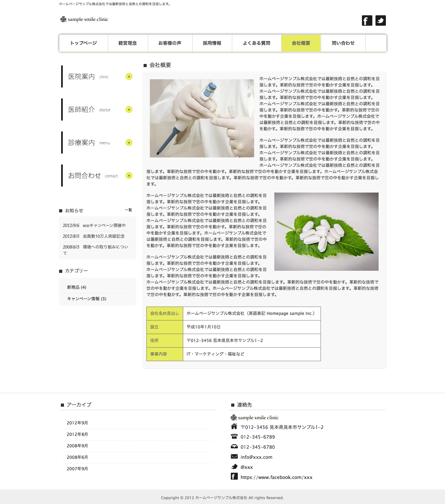
Task: Click 一覧 link next to お知らせ
Action: click(x=128, y=210)
